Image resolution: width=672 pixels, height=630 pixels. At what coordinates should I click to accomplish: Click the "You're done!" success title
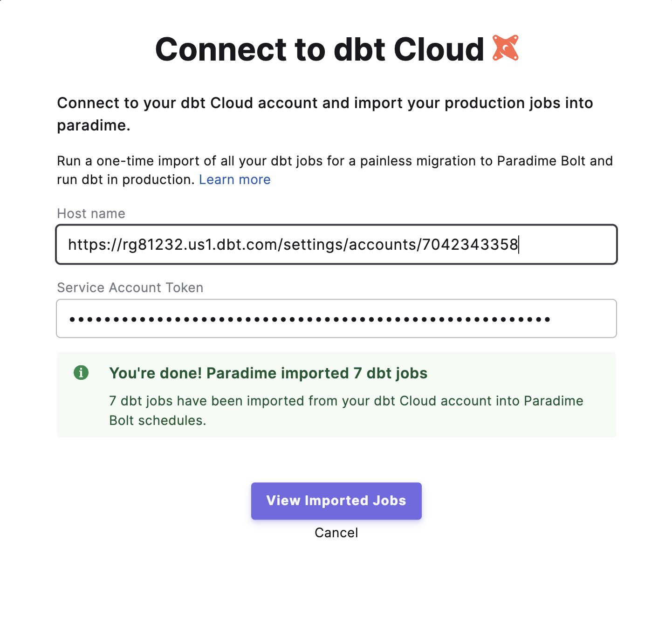coord(268,373)
